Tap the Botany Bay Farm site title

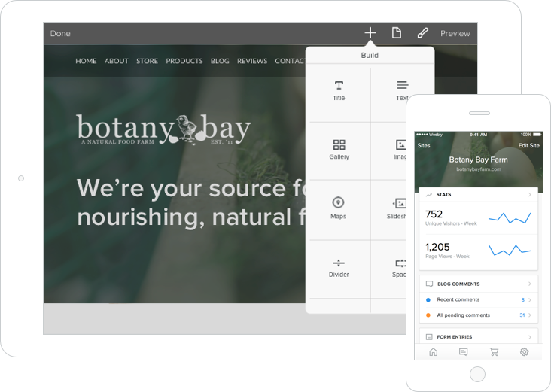click(478, 160)
